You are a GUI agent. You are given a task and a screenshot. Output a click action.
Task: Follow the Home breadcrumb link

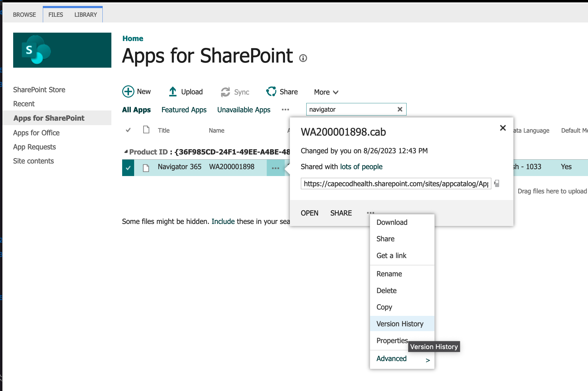tap(133, 39)
